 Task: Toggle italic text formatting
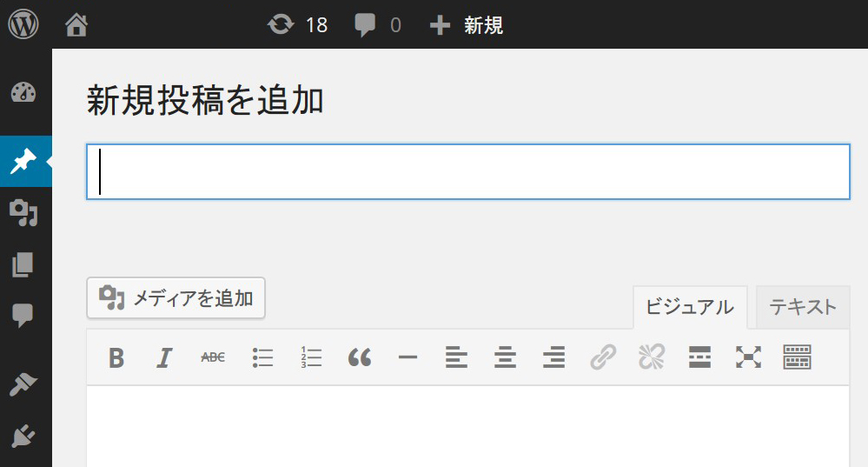pos(164,357)
